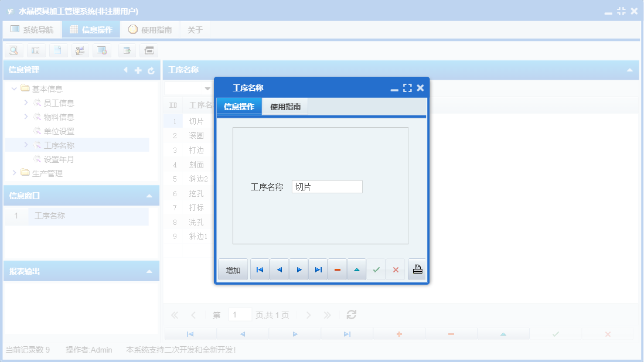Click the user settings toolbar icon

(80, 50)
